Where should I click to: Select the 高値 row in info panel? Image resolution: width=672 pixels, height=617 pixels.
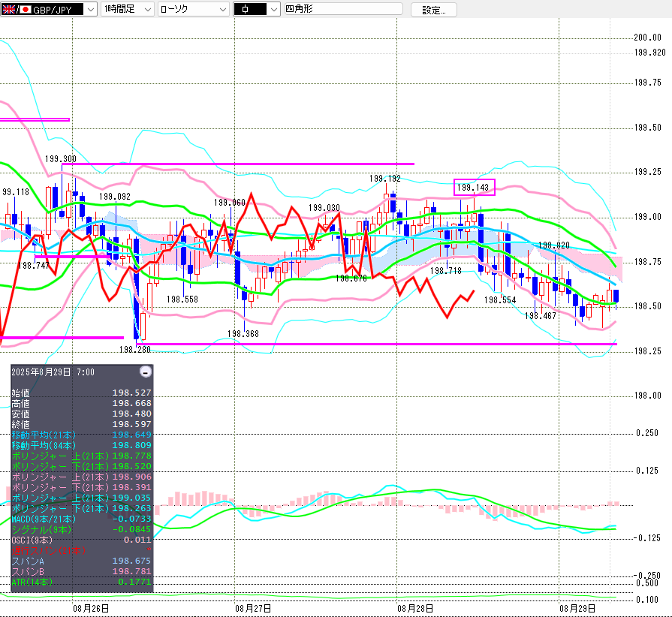point(81,403)
